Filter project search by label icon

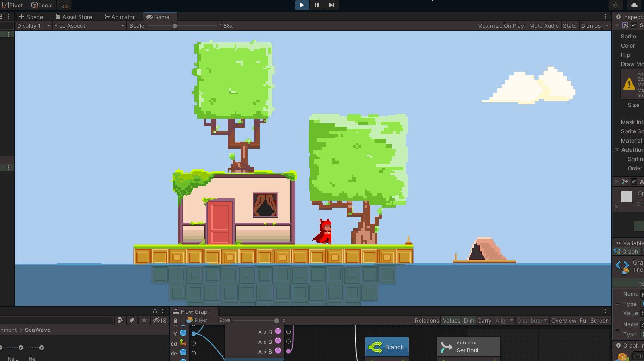(132, 320)
